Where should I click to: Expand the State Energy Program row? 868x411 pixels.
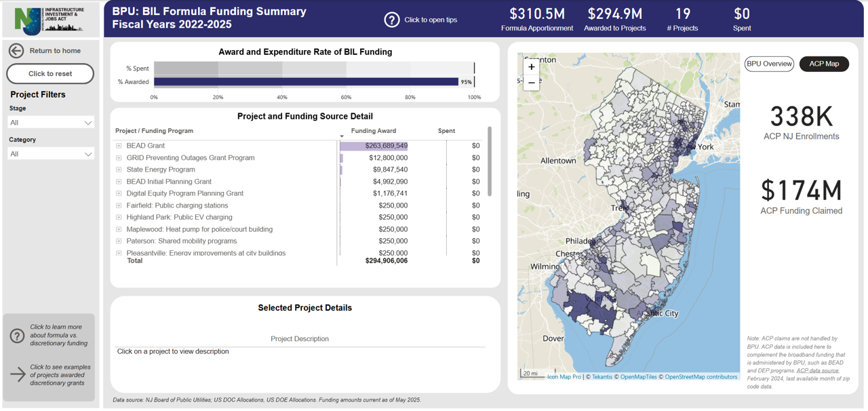click(119, 170)
